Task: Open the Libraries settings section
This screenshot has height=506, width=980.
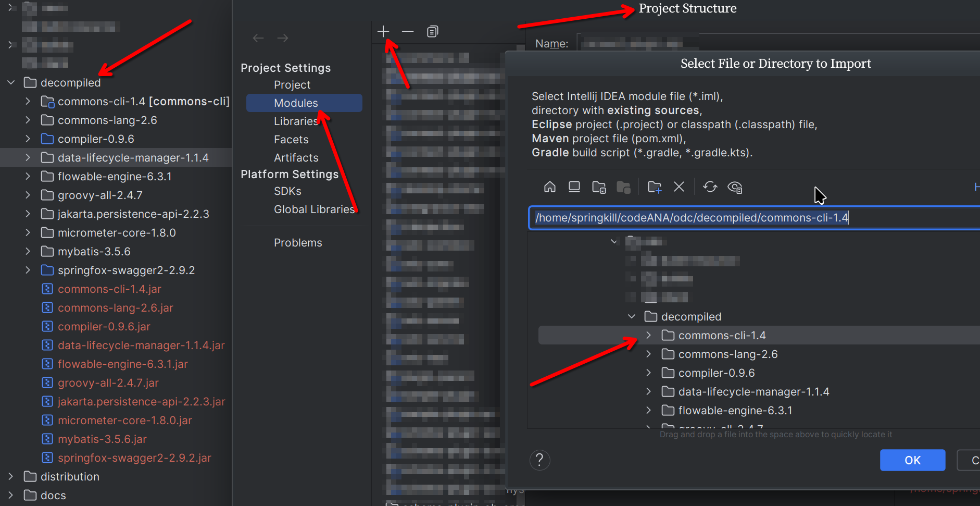Action: pos(296,121)
